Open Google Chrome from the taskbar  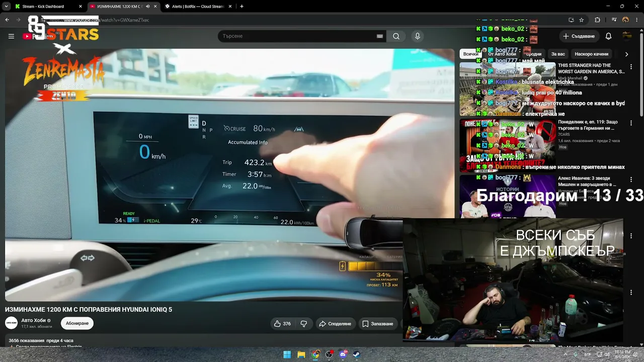pyautogui.click(x=315, y=354)
